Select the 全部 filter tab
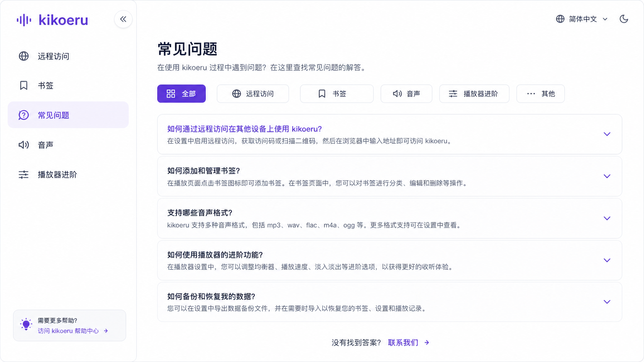The height and width of the screenshot is (362, 644). (182, 94)
